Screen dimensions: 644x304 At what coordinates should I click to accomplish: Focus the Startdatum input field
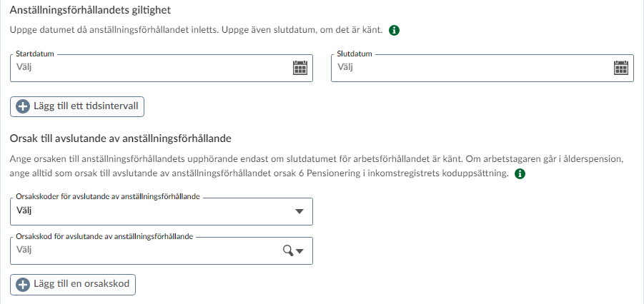(143, 68)
